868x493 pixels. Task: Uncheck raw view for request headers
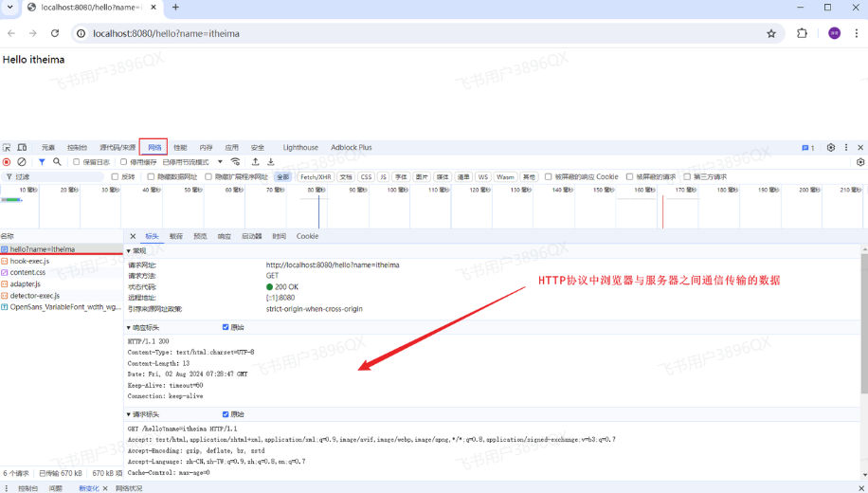(226, 414)
